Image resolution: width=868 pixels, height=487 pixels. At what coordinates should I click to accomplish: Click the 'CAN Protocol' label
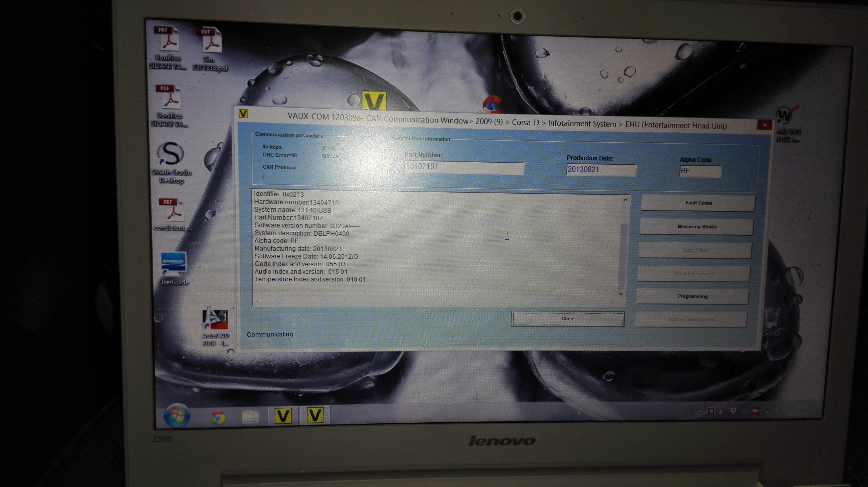pyautogui.click(x=279, y=167)
